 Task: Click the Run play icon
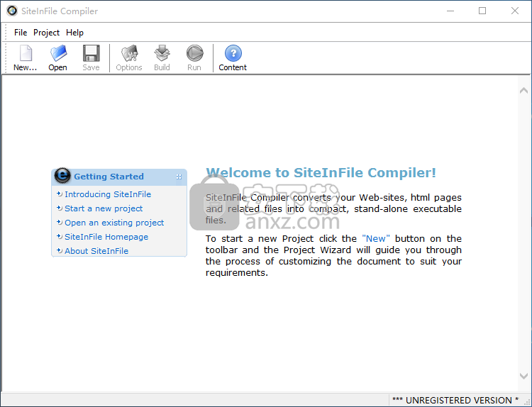[x=194, y=53]
